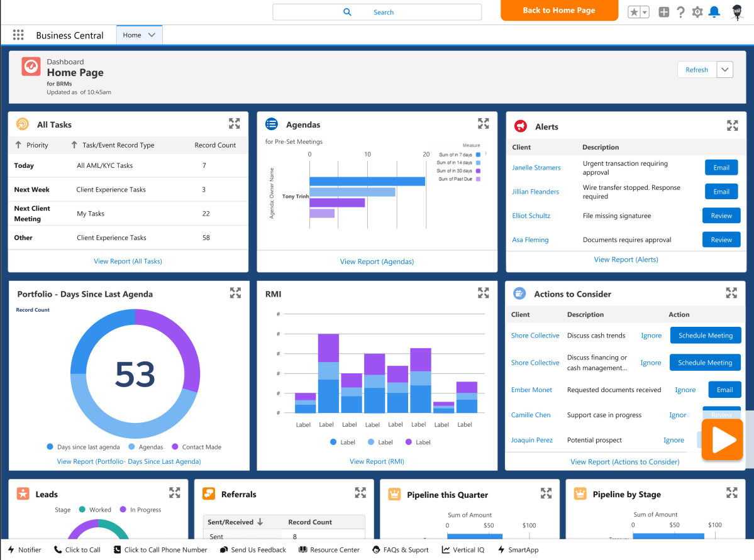Viewport: 754px width, 560px height.
Task: Select the Home tab
Action: coord(133,35)
